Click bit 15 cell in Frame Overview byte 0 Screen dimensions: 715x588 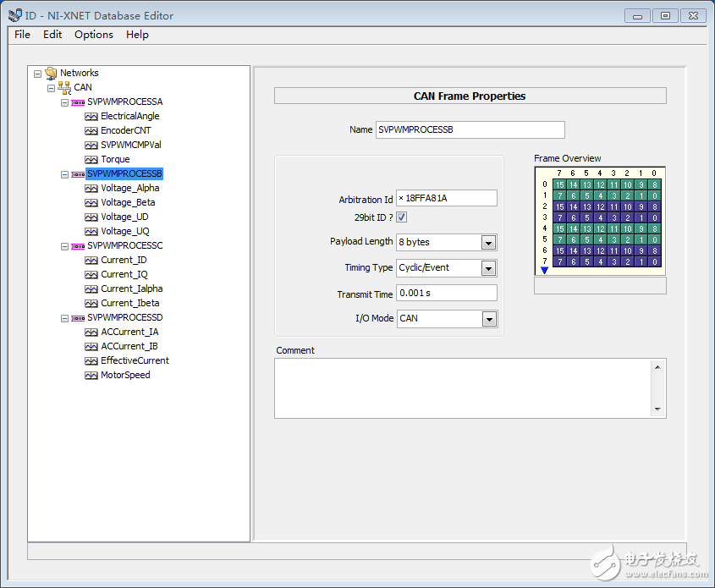(x=559, y=185)
